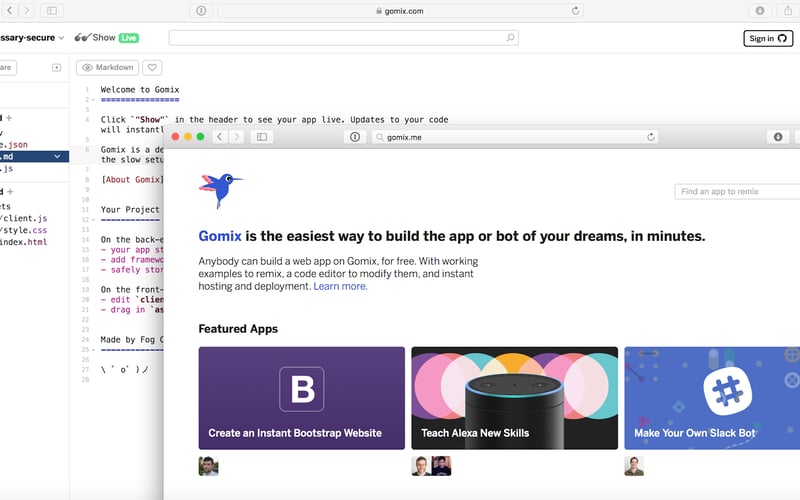Click the second avatar under Alexa card
The image size is (800, 500).
[441, 466]
